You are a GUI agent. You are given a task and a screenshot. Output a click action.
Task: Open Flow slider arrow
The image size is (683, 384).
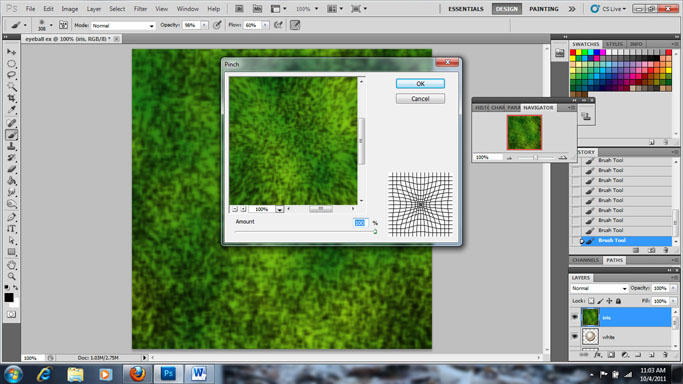coord(265,25)
